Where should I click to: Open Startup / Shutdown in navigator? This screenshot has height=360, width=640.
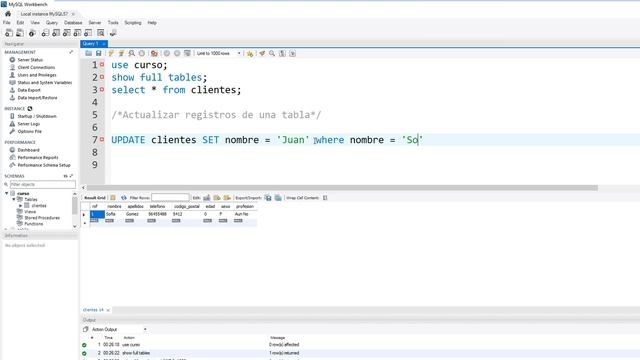coord(37,116)
